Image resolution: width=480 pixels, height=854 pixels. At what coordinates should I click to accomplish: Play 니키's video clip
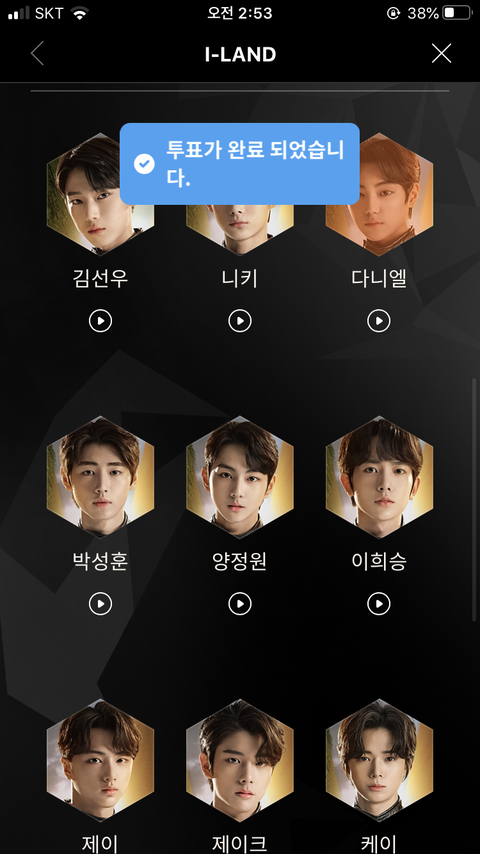tap(240, 321)
